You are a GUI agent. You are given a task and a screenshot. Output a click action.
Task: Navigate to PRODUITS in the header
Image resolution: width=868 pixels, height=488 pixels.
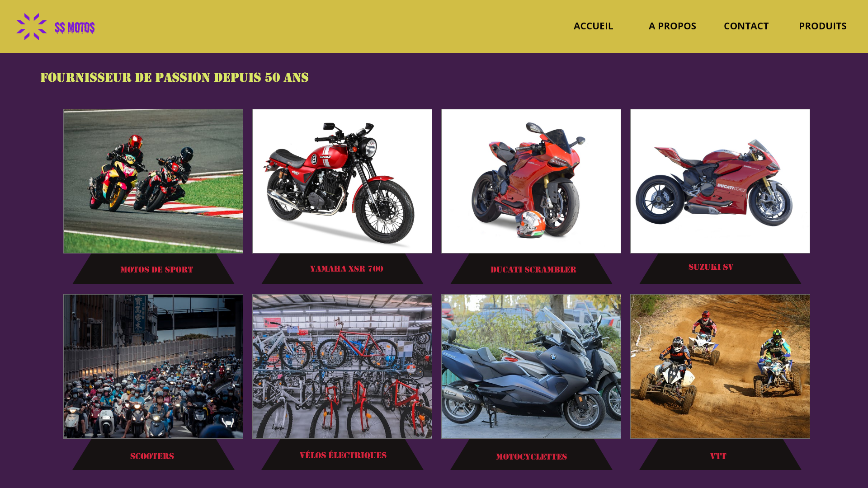(x=822, y=26)
